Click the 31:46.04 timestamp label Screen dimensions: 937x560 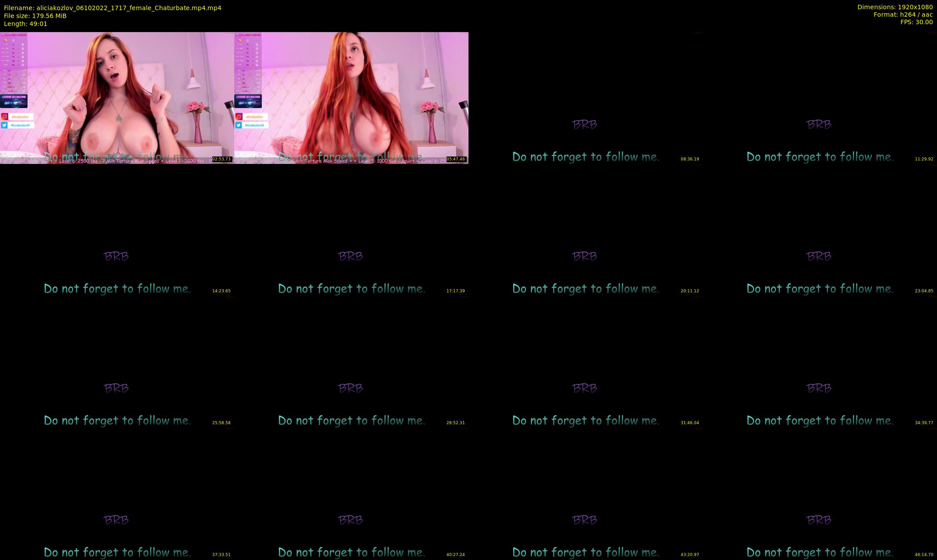(x=690, y=423)
